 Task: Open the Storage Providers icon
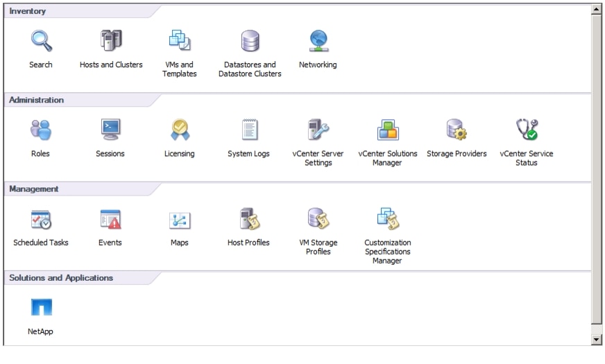coord(457,129)
